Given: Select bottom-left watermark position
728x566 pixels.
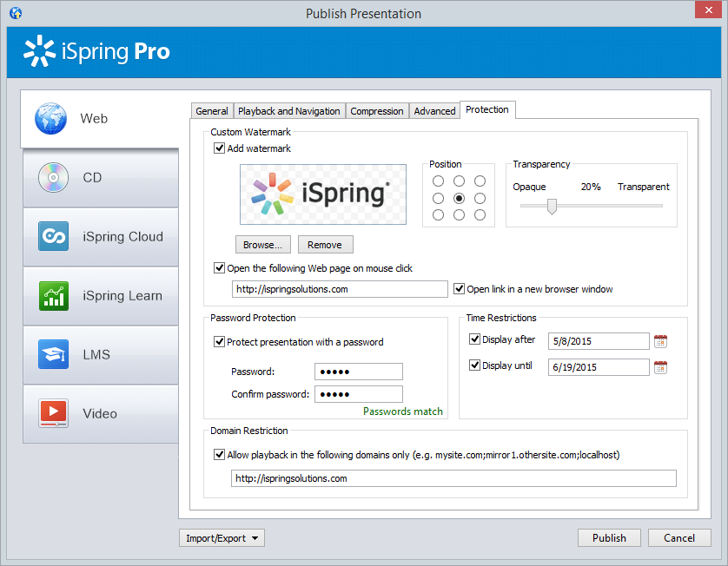Looking at the screenshot, I should click(438, 215).
